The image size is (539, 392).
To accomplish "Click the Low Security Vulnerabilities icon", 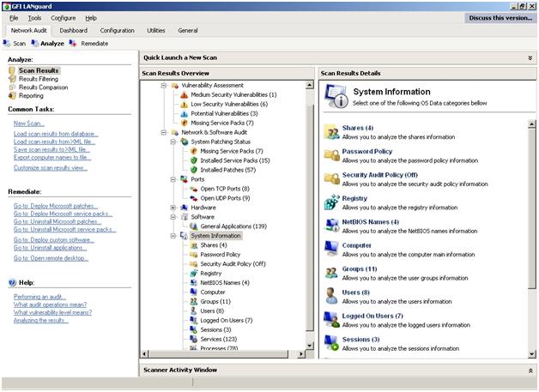I will 185,104.
